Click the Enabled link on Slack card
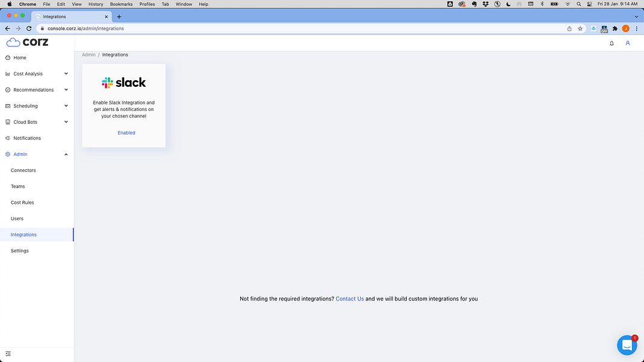Screen dimensions: 644x362 [127, 133]
